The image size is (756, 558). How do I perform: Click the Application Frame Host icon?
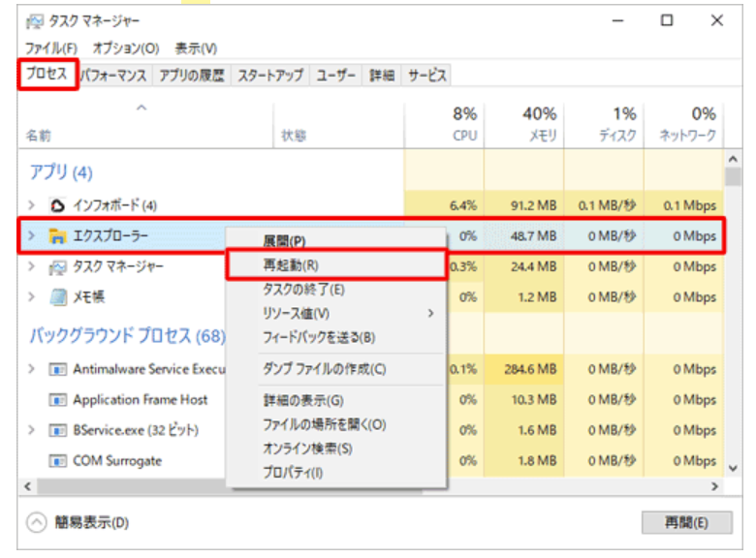click(x=57, y=400)
